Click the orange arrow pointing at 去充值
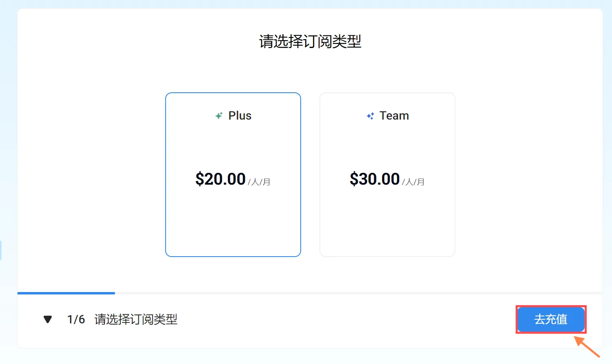 [x=587, y=347]
